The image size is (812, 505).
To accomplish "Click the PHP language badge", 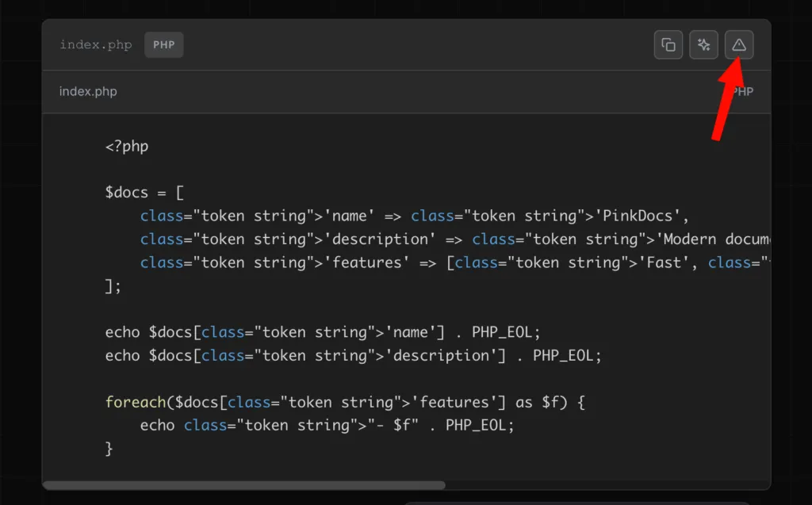I will point(163,45).
